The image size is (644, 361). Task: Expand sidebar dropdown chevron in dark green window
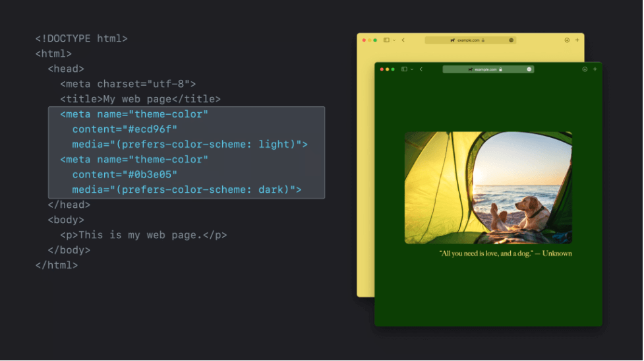(x=412, y=69)
